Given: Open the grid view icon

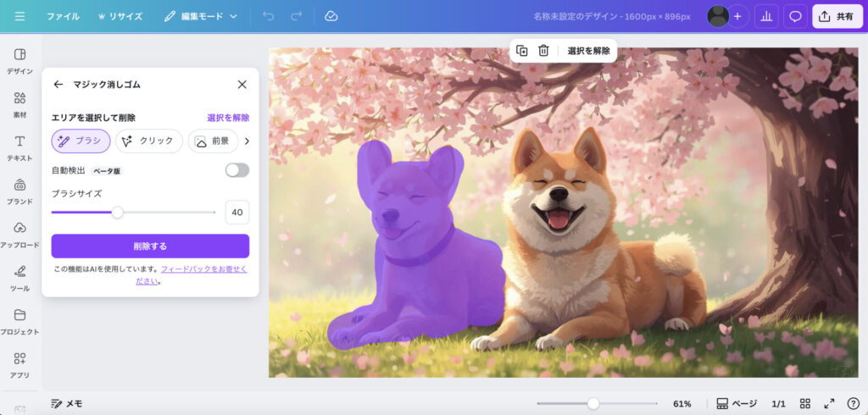Looking at the screenshot, I should pyautogui.click(x=805, y=404).
